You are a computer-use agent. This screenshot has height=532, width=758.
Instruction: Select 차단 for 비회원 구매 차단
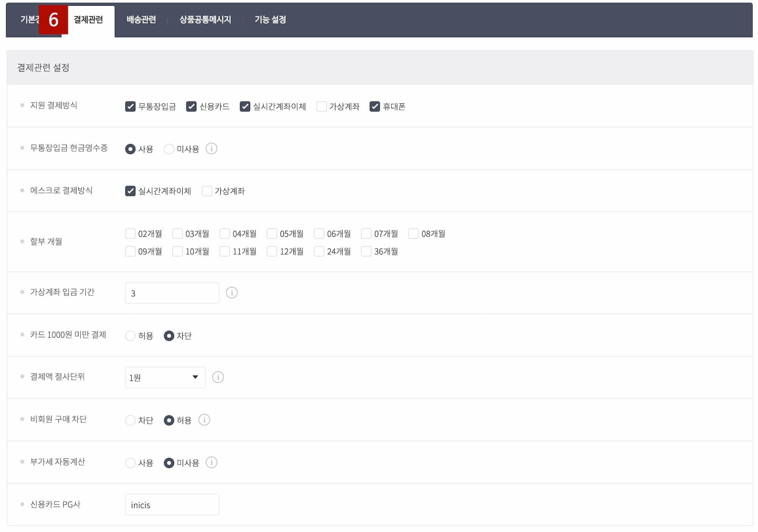130,420
